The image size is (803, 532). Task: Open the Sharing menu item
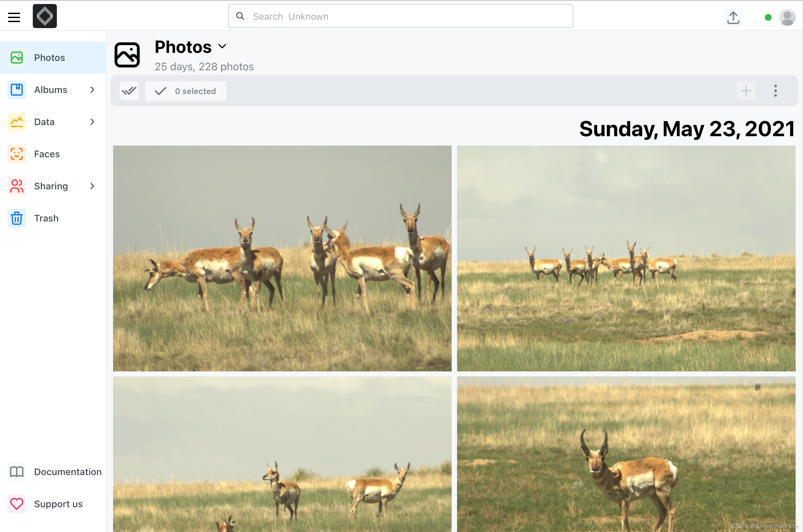pos(51,186)
